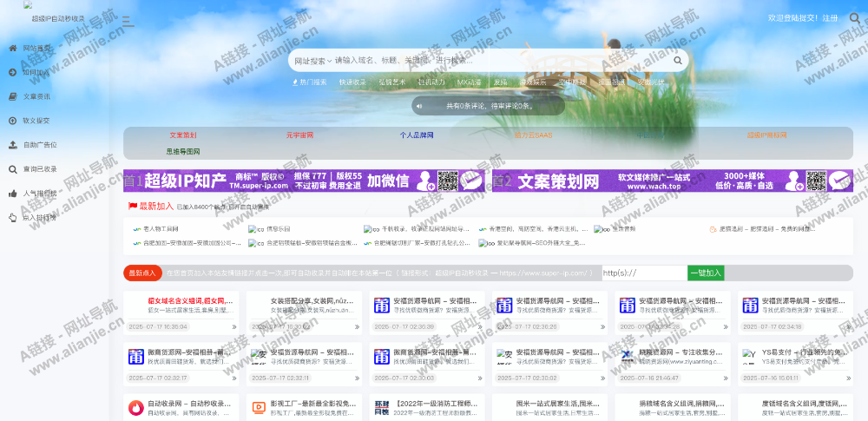Viewport: 868px width, 421px height.
Task: Open the 文案策划 red link
Action: click(x=183, y=135)
